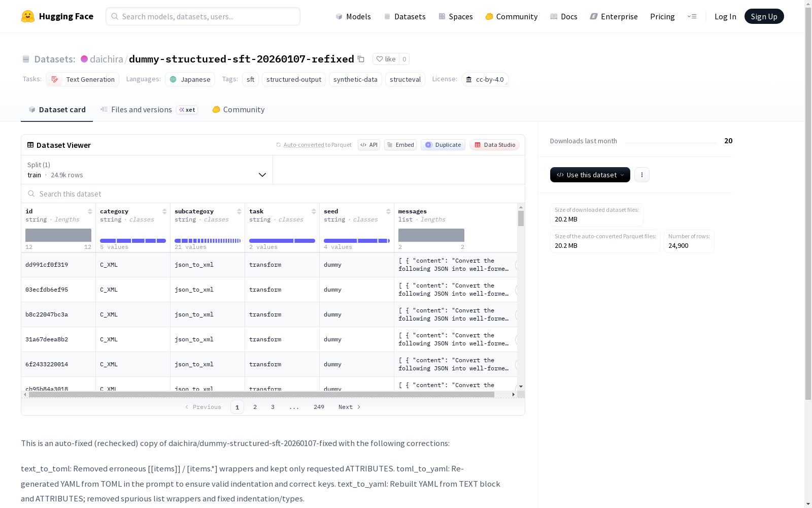The width and height of the screenshot is (812, 508).
Task: Click the table horizontal scrollbar
Action: [261, 394]
